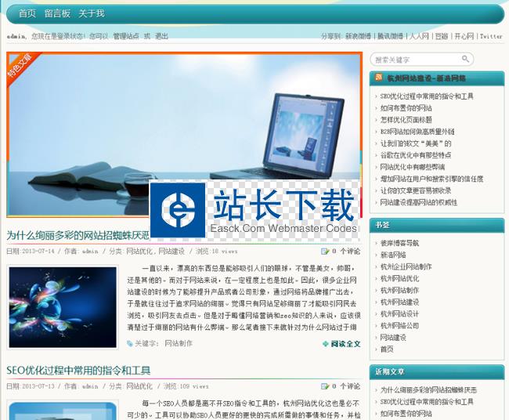Open bookmark 杭州网络公司
Screen dimensions: 509x420
399,325
